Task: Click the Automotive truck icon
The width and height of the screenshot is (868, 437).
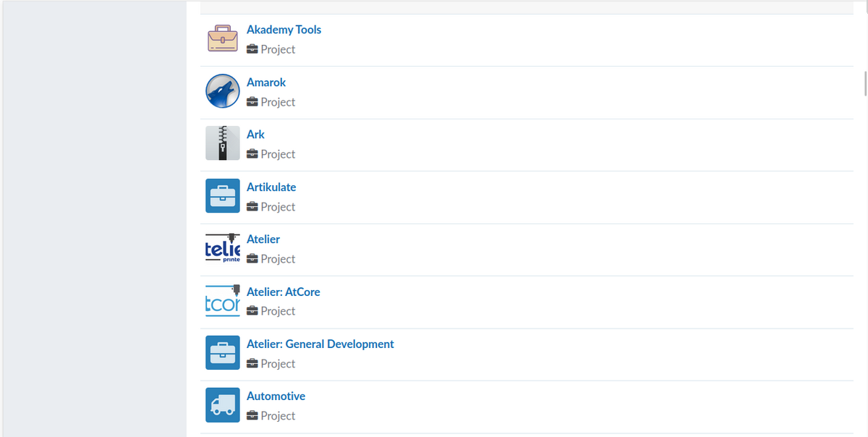Action: tap(222, 405)
